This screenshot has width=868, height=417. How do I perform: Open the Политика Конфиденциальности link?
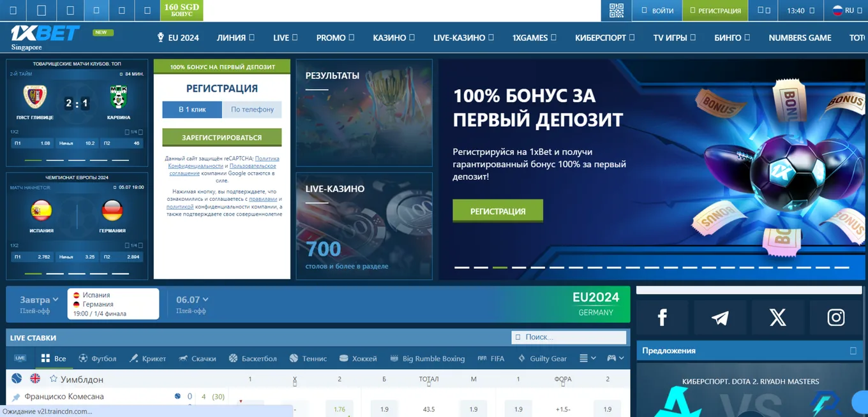pyautogui.click(x=223, y=162)
